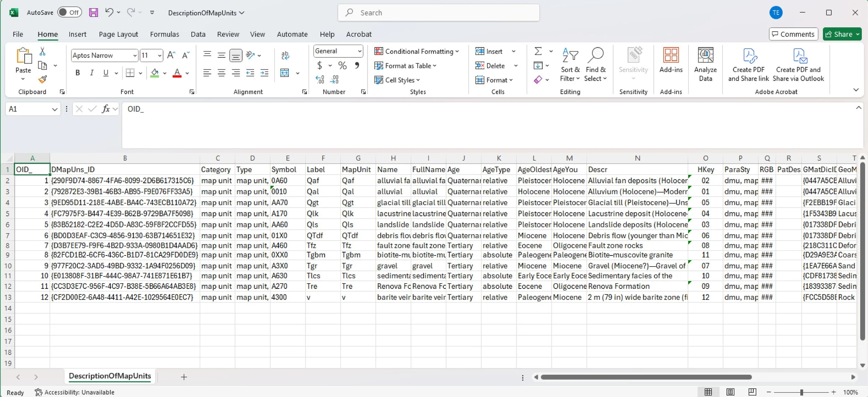Image resolution: width=868 pixels, height=397 pixels.
Task: Click the Save floppy disk icon
Action: pyautogui.click(x=93, y=13)
